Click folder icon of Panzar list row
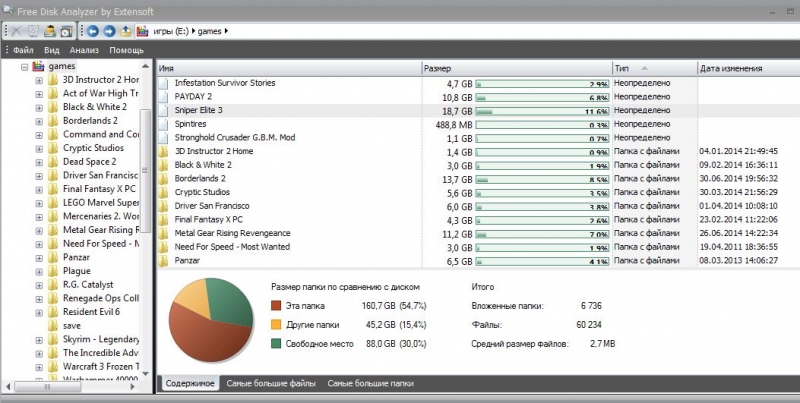The height and width of the screenshot is (403, 800). click(x=163, y=261)
